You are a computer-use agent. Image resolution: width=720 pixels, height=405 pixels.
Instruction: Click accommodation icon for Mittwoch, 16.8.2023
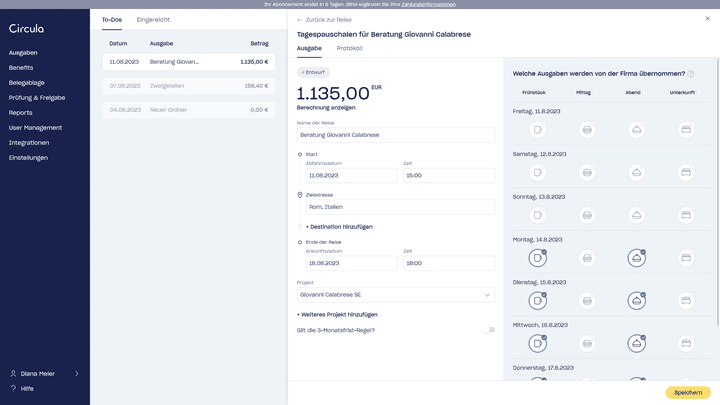coord(686,344)
